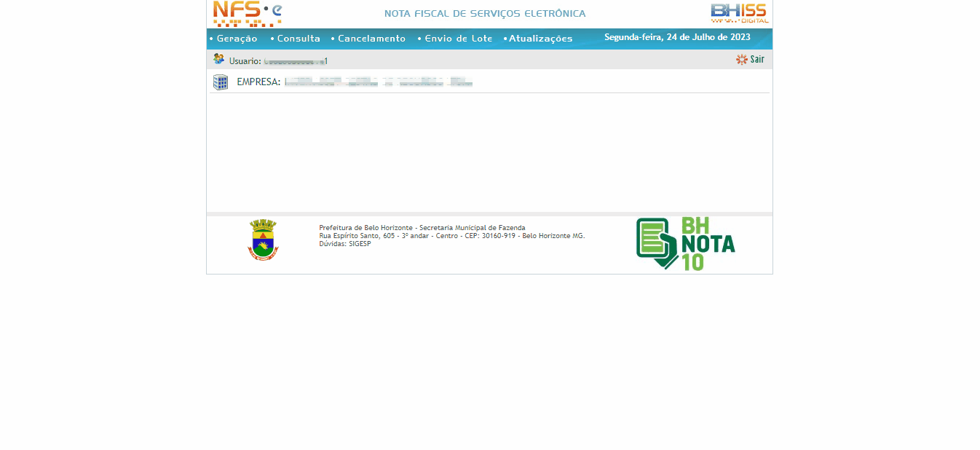Click the BH Nota 10 logo

686,244
